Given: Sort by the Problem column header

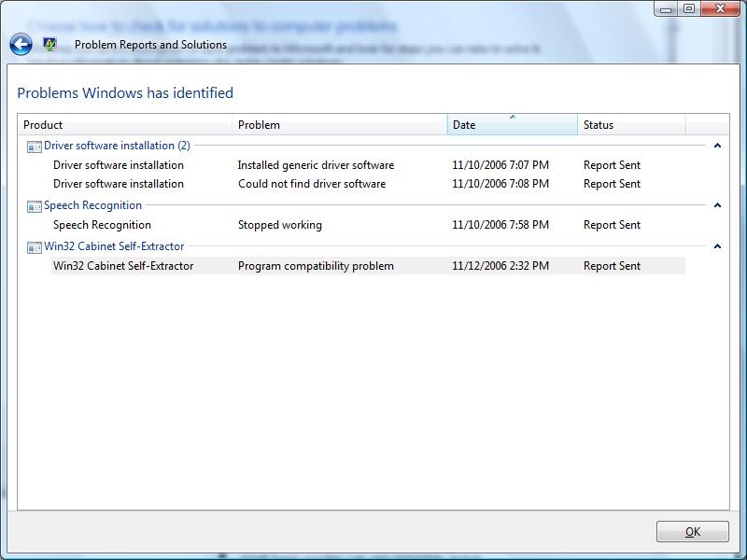Looking at the screenshot, I should click(x=340, y=125).
